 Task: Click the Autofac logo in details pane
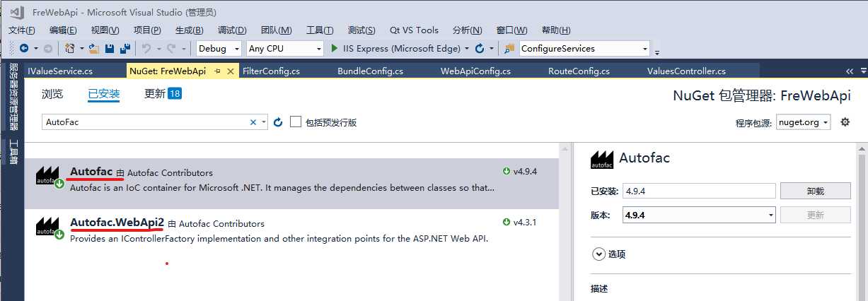coord(602,160)
